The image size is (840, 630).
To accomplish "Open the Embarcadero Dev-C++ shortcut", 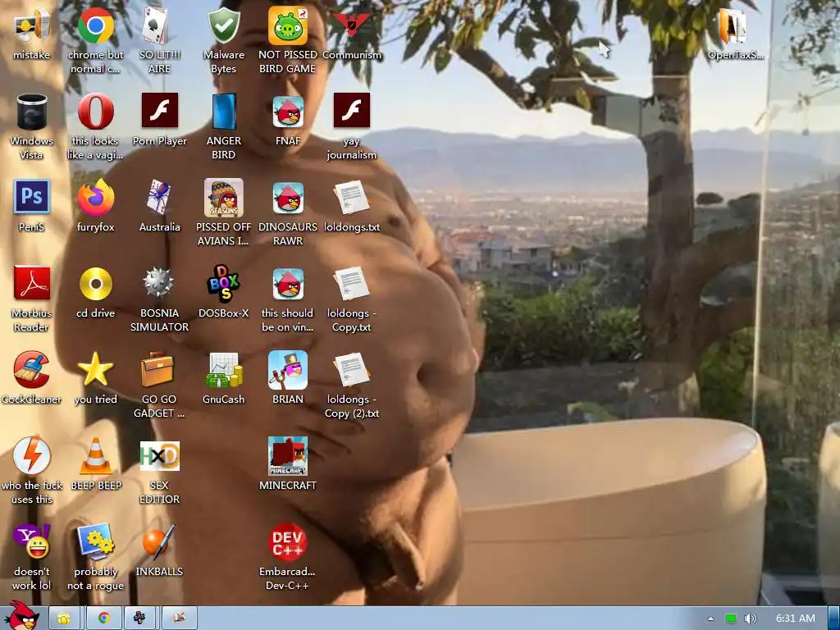I will [288, 557].
